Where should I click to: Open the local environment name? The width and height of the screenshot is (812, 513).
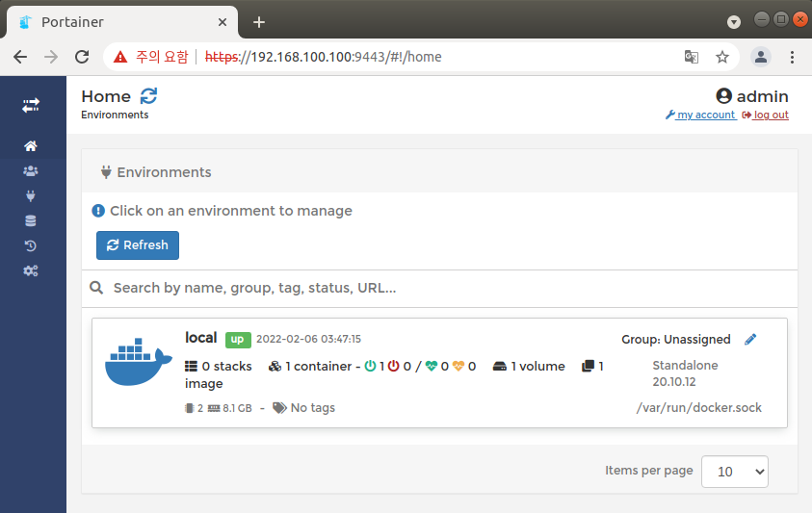coord(201,338)
